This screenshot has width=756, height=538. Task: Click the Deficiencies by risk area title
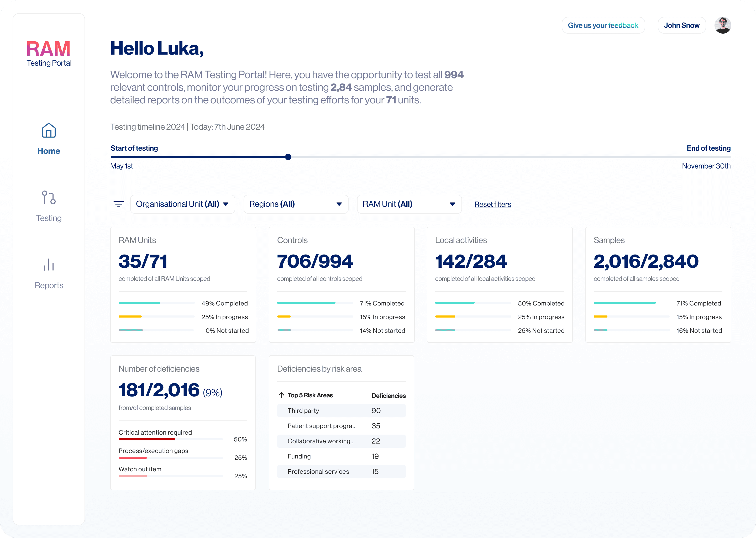point(319,369)
